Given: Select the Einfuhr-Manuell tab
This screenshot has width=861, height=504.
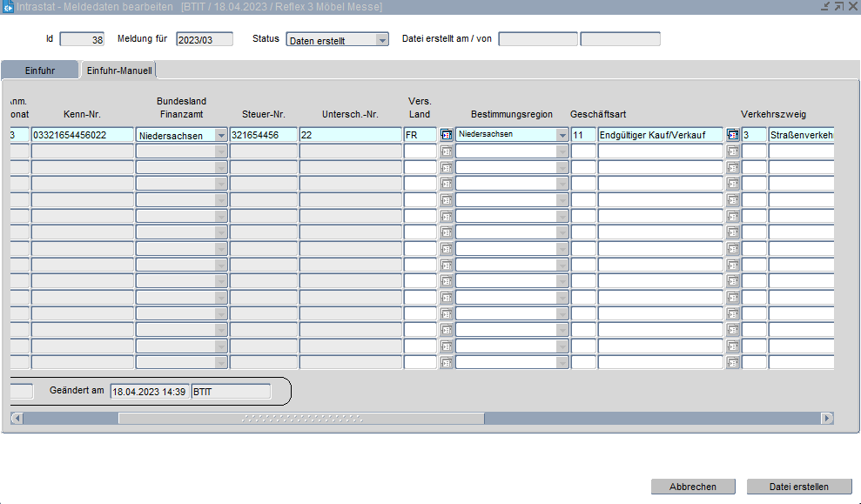Looking at the screenshot, I should point(119,71).
